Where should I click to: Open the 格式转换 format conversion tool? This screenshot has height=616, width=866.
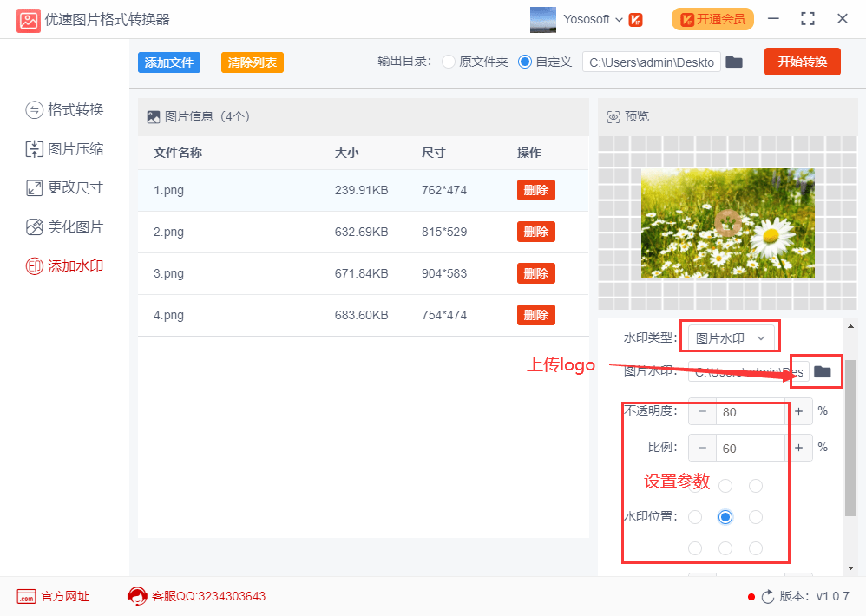pos(64,110)
